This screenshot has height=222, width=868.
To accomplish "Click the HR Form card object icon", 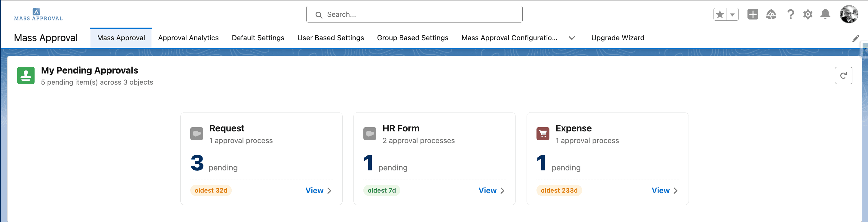I will click(x=370, y=133).
